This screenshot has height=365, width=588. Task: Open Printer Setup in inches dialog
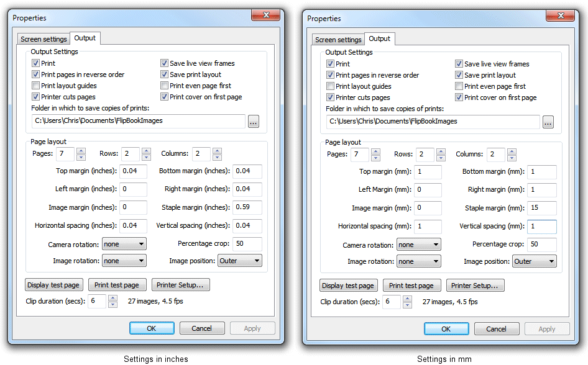(180, 285)
